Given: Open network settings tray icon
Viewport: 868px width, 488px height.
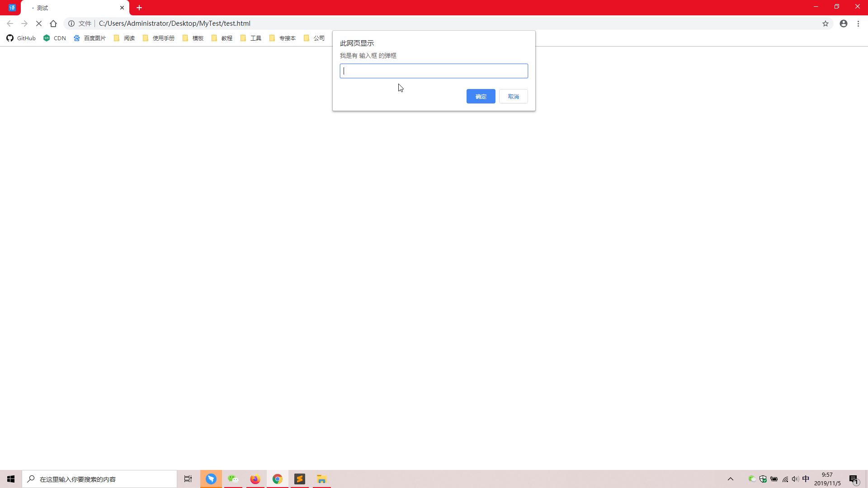Looking at the screenshot, I should [x=785, y=479].
